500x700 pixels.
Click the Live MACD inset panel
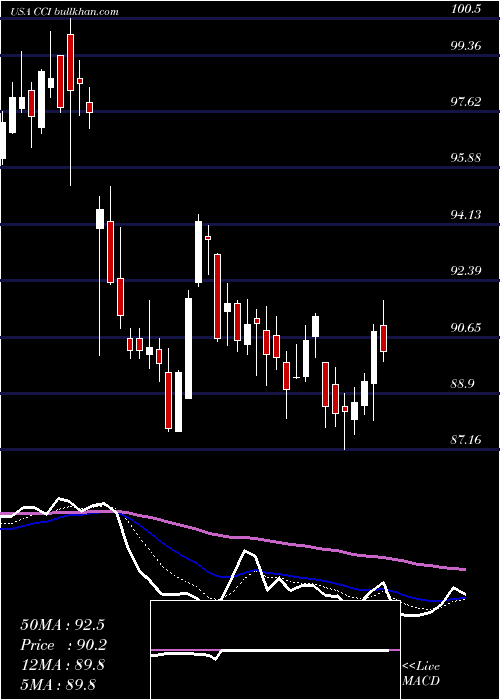pos(275,650)
